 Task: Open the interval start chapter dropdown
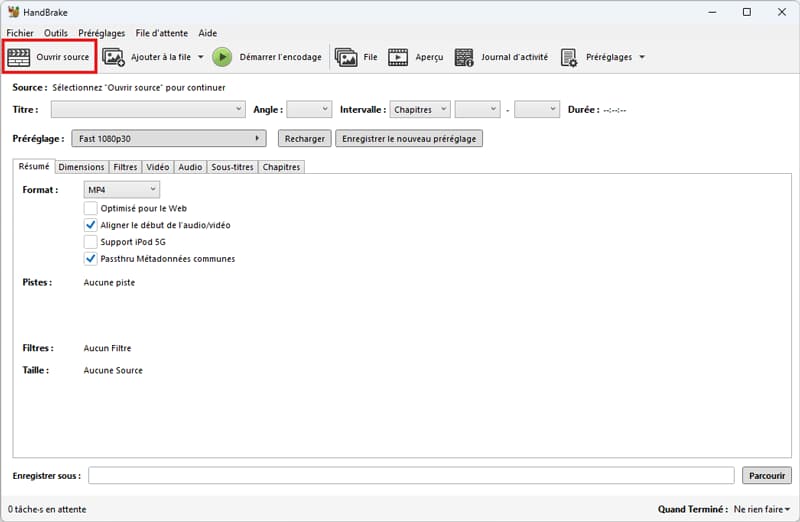[x=478, y=109]
